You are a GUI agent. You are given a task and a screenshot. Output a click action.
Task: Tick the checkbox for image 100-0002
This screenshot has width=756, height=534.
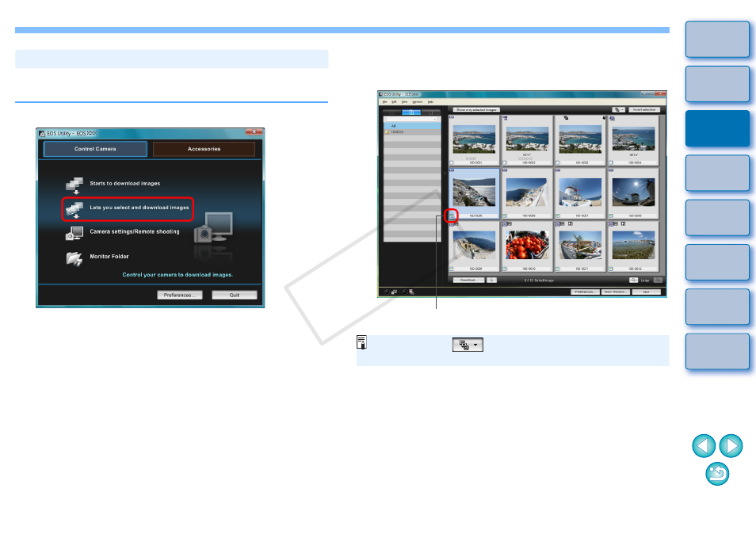click(x=504, y=163)
